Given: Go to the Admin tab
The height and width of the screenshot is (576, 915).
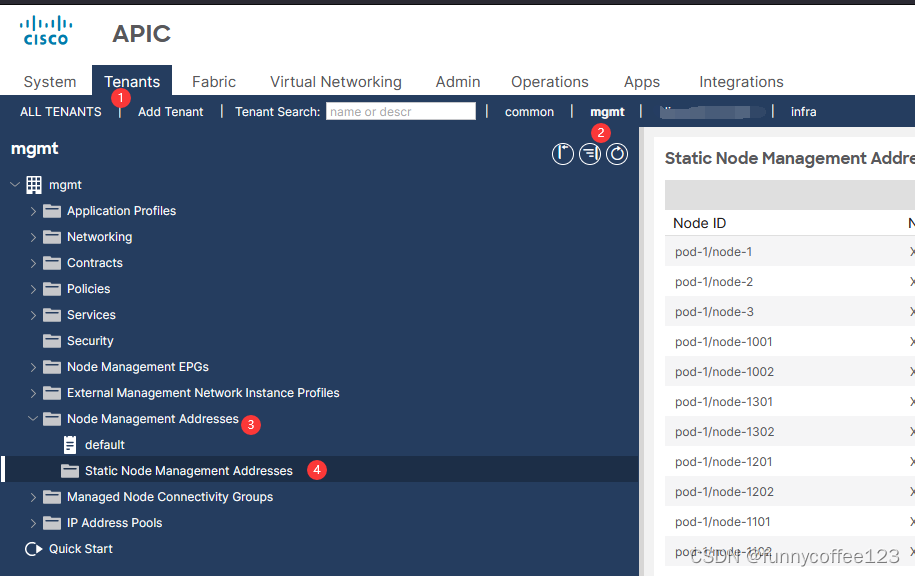Looking at the screenshot, I should pos(458,82).
